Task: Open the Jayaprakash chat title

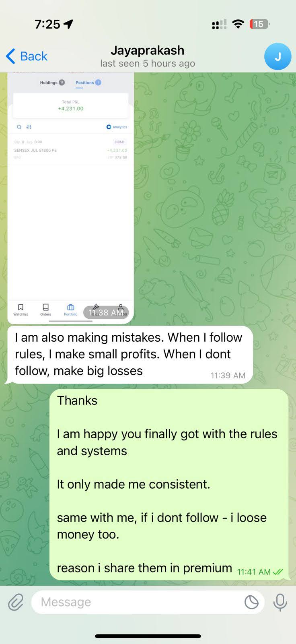Action: [148, 50]
